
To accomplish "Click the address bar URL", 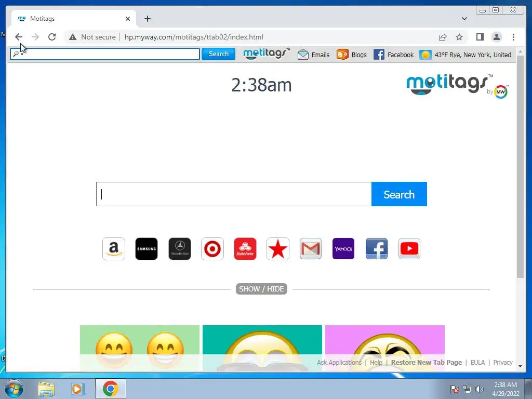I will [x=194, y=37].
